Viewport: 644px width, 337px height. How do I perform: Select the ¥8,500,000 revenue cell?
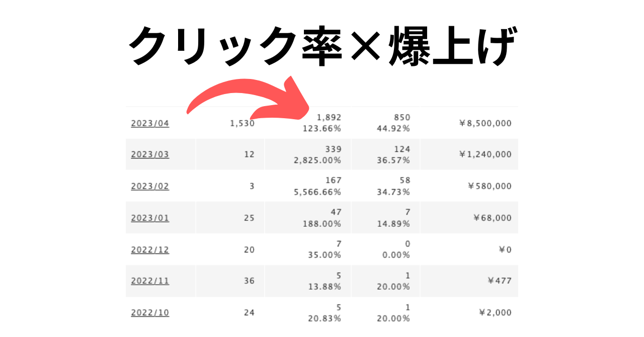469,123
